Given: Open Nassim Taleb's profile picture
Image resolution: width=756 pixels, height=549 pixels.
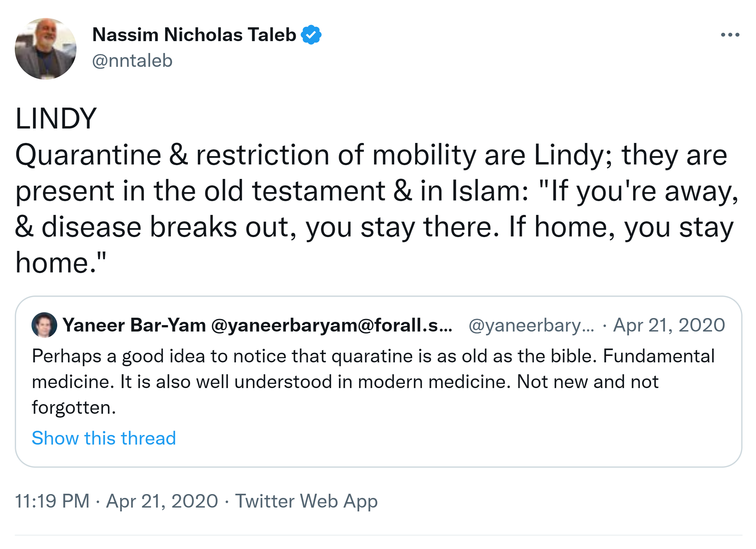Looking at the screenshot, I should pos(46,49).
